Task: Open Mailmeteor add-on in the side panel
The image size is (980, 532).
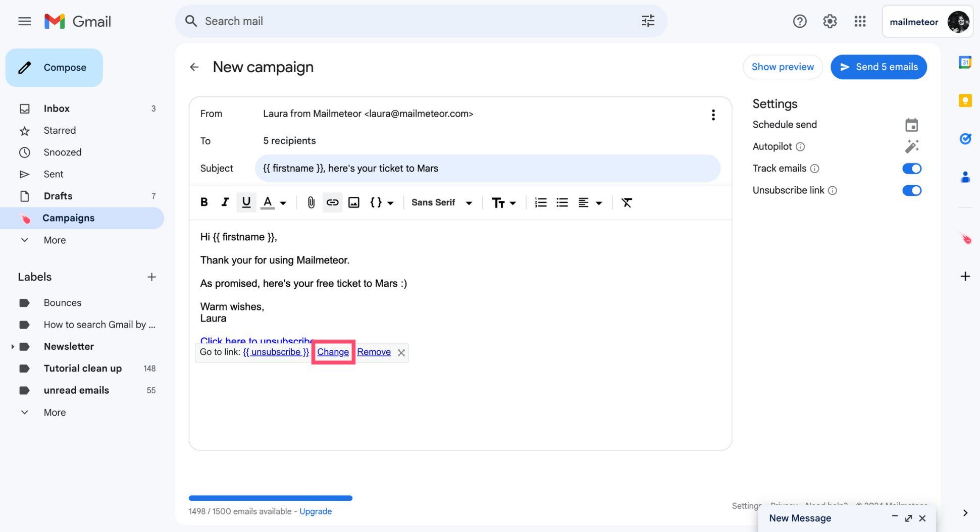Action: pos(965,238)
